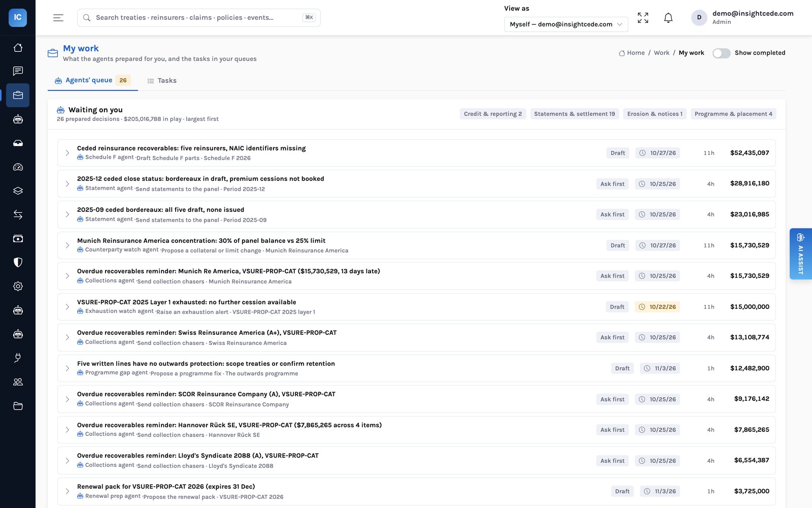This screenshot has height=508, width=812.
Task: Open the gear settings sidebar icon
Action: click(18, 287)
